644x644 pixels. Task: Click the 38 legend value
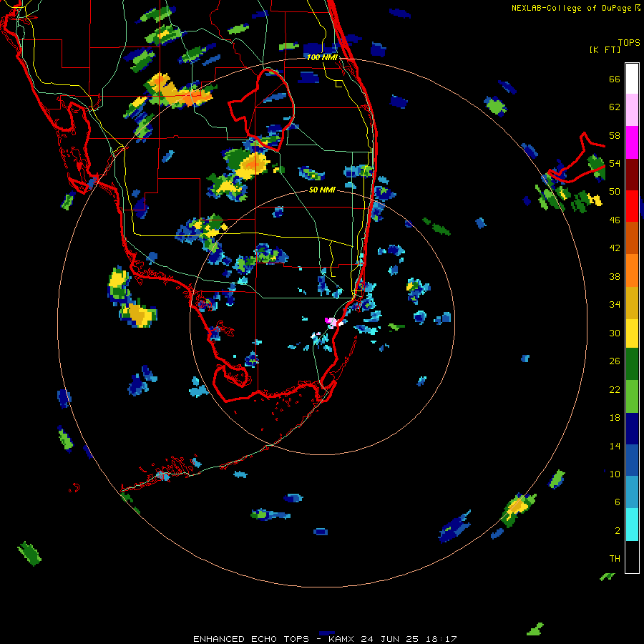point(615,276)
